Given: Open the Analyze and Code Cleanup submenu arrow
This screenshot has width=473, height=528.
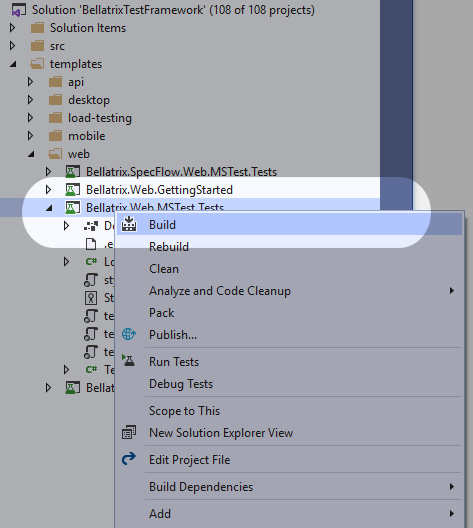Looking at the screenshot, I should click(452, 290).
